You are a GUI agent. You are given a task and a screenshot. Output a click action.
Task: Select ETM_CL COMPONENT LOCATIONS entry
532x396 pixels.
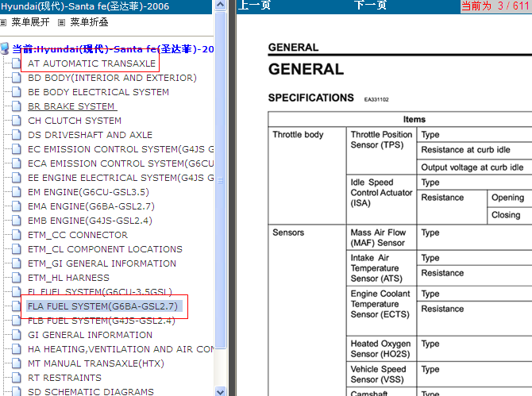[105, 249]
